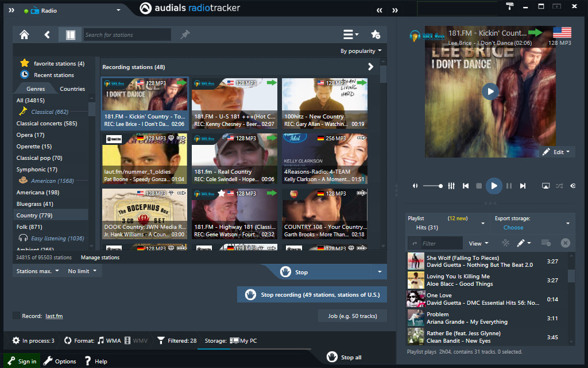Open the playlist View dropdown
This screenshot has width=588, height=368.
pos(478,243)
